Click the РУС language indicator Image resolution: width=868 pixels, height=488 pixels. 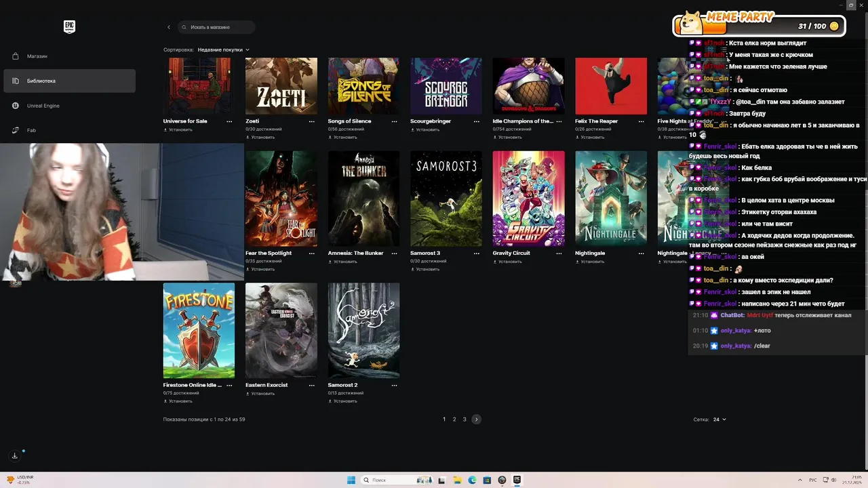coord(812,480)
